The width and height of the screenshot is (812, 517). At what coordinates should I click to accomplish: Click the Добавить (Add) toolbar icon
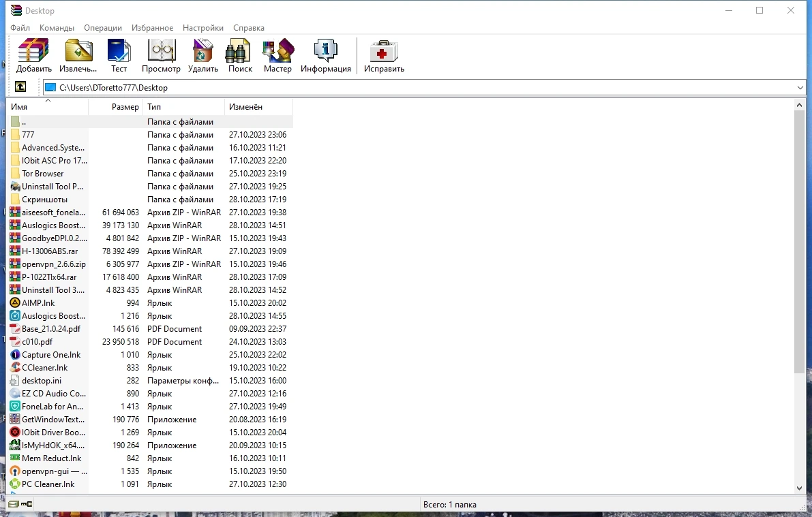[x=33, y=50]
